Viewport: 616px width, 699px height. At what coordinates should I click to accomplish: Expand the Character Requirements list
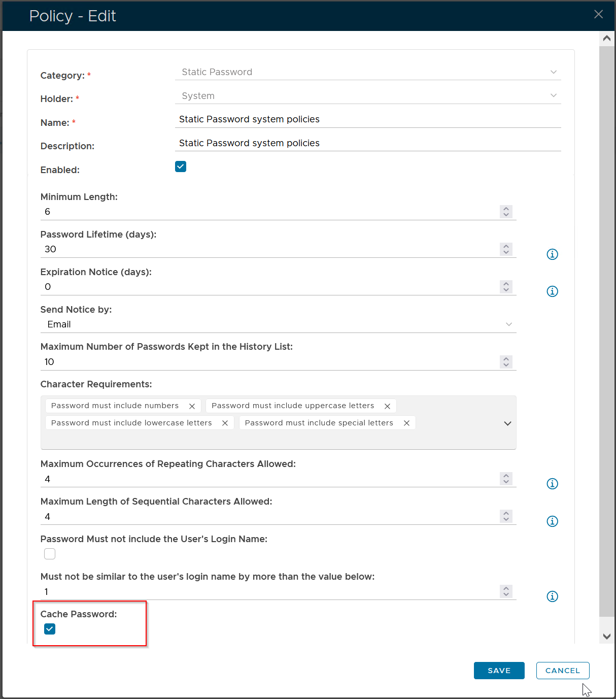(x=507, y=423)
